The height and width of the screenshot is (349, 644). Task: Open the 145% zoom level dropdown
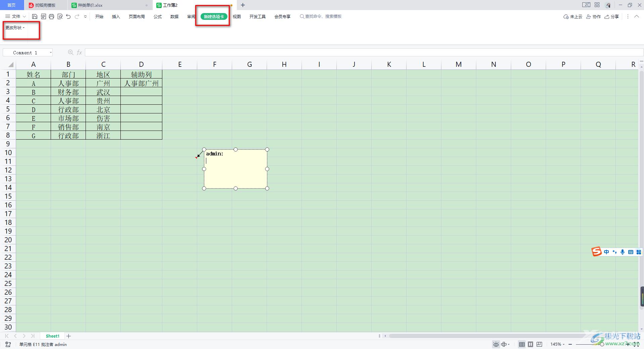click(557, 344)
